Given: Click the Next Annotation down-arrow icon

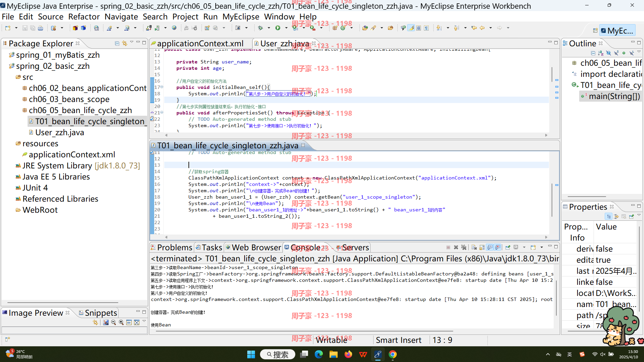Looking at the screenshot, I should pos(439,28).
